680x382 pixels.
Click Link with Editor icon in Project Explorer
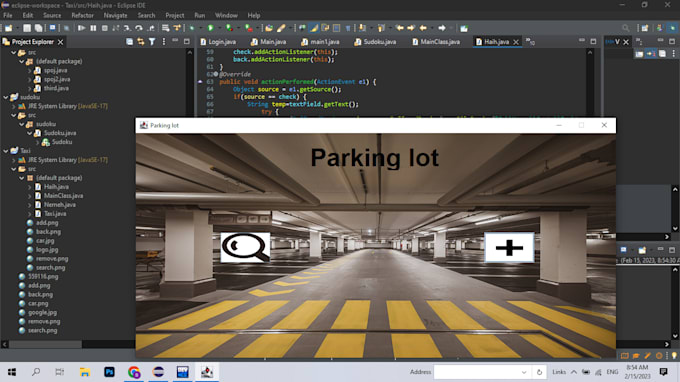click(141, 42)
